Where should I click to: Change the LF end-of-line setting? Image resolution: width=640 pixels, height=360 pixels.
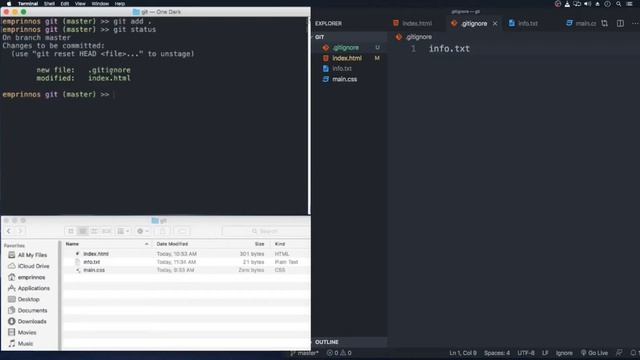click(545, 353)
